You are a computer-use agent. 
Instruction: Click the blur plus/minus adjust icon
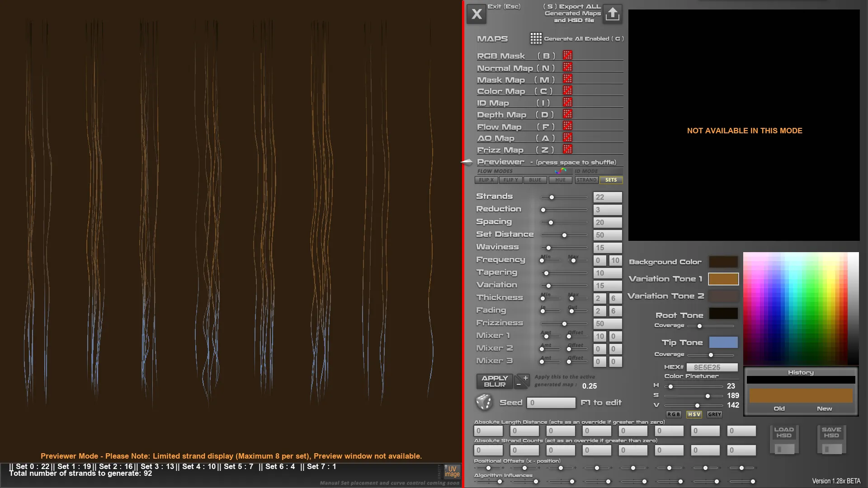(522, 381)
